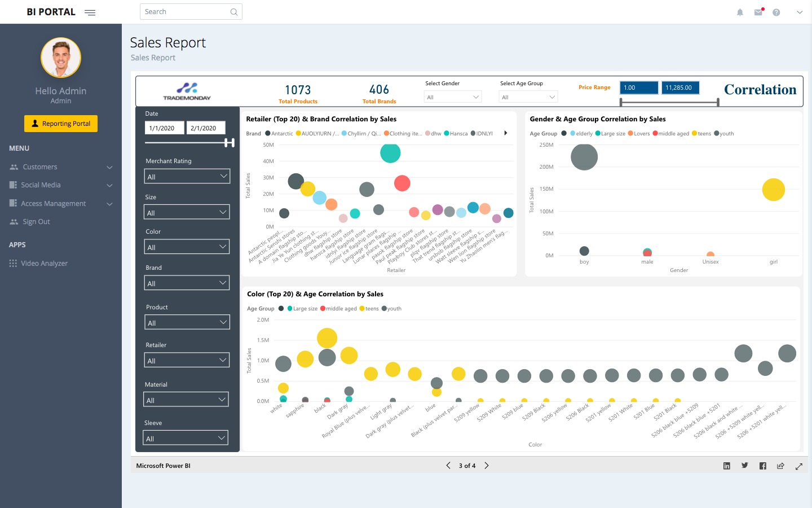Click the help question mark icon
The image size is (812, 508).
(776, 12)
